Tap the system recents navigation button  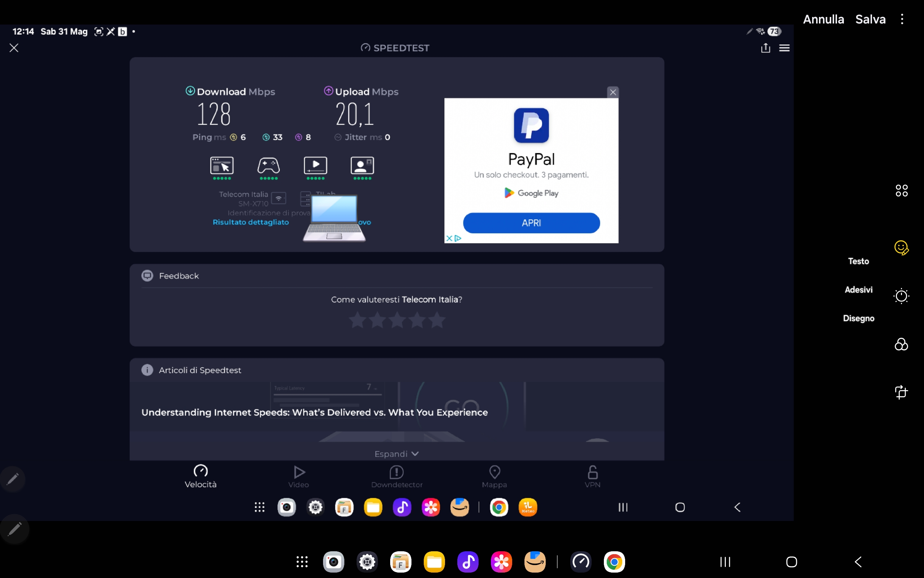click(725, 561)
